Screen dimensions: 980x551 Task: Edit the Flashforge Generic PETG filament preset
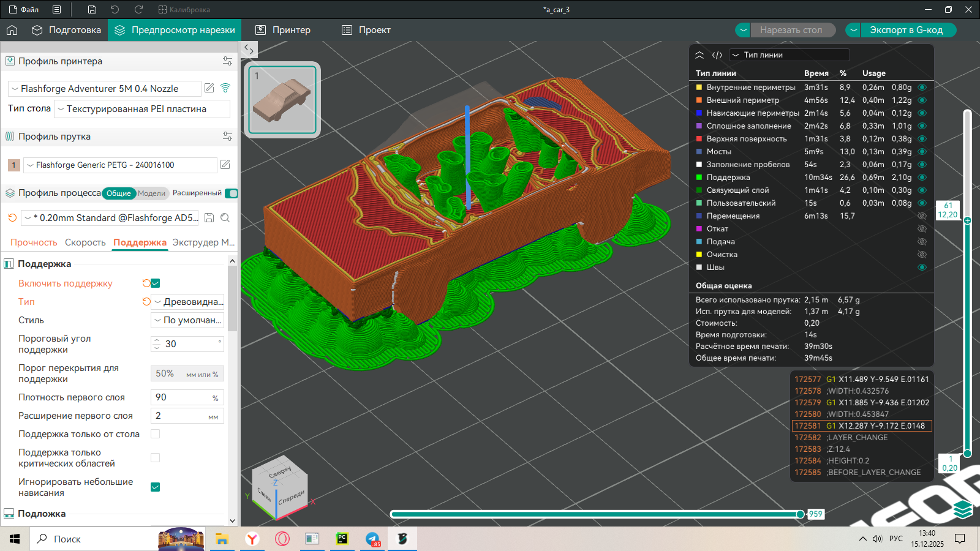[x=225, y=165]
